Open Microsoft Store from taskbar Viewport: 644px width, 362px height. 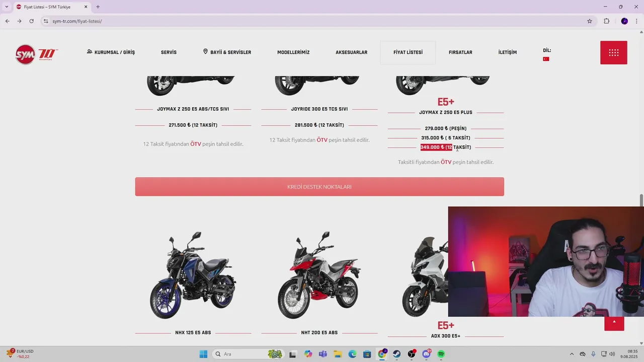[367, 354]
